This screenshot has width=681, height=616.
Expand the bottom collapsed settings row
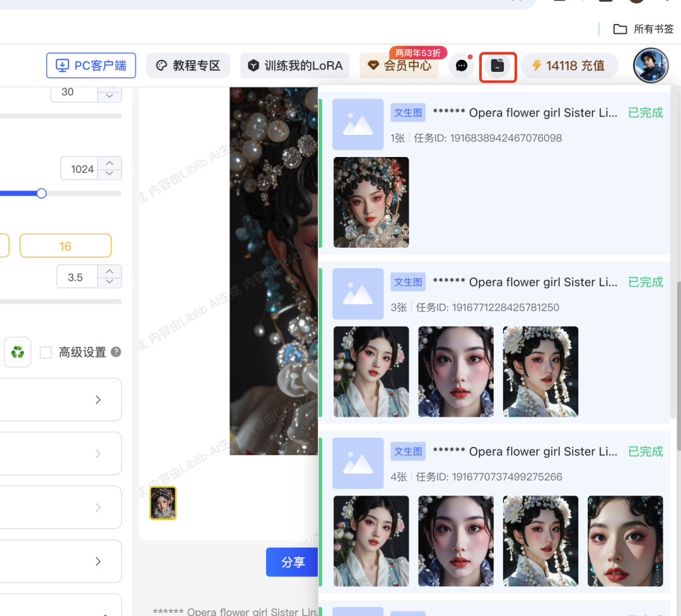tap(98, 561)
